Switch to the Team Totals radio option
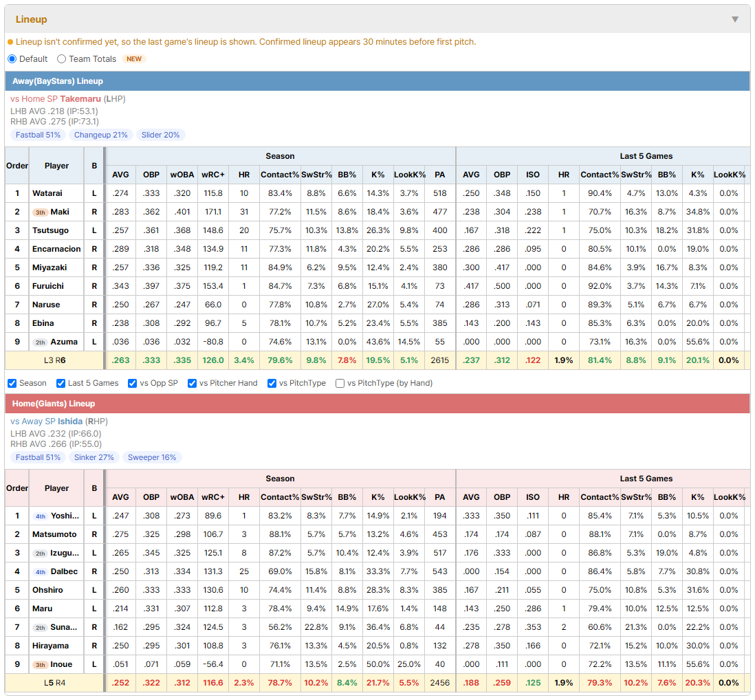This screenshot has height=700, width=755. pos(61,58)
